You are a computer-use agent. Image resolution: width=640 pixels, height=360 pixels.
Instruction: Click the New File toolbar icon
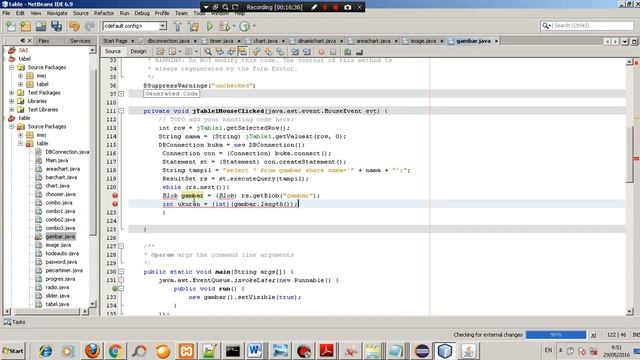click(x=11, y=27)
